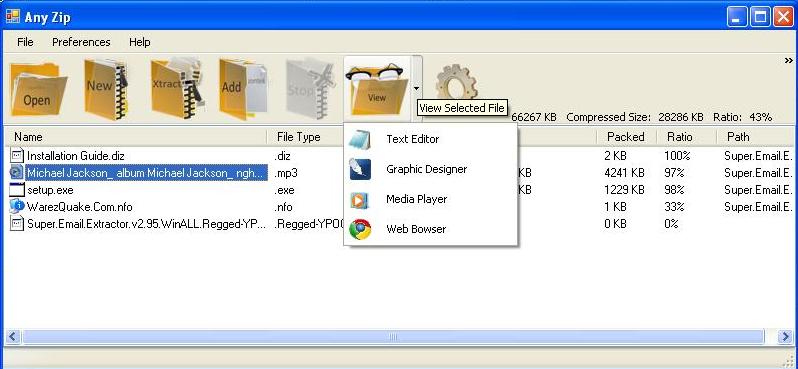Screen dimensions: 798x369
Task: Sort the list by Name column header
Action: [x=135, y=137]
